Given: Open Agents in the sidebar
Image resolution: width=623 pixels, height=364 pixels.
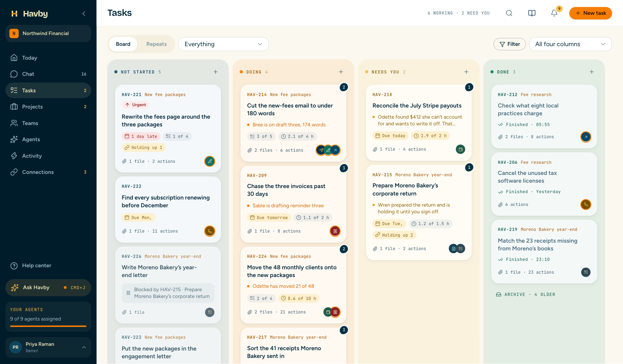Looking at the screenshot, I should tap(48, 139).
